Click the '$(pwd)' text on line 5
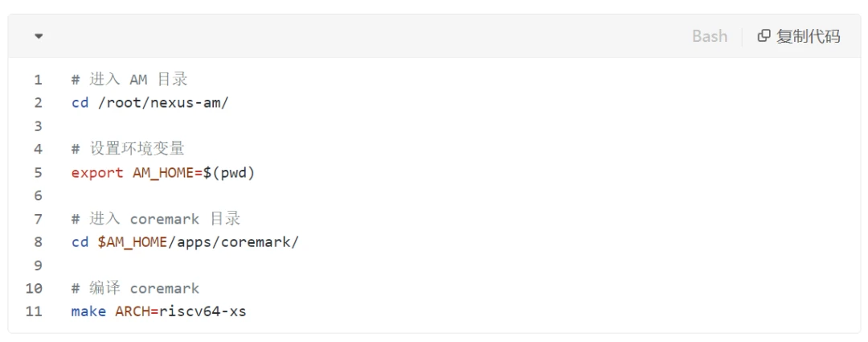The height and width of the screenshot is (342, 868). click(228, 173)
